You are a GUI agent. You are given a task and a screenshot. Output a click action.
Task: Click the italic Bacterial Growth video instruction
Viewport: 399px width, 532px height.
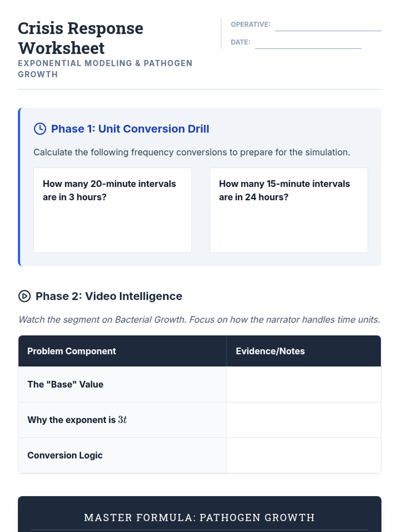199,320
